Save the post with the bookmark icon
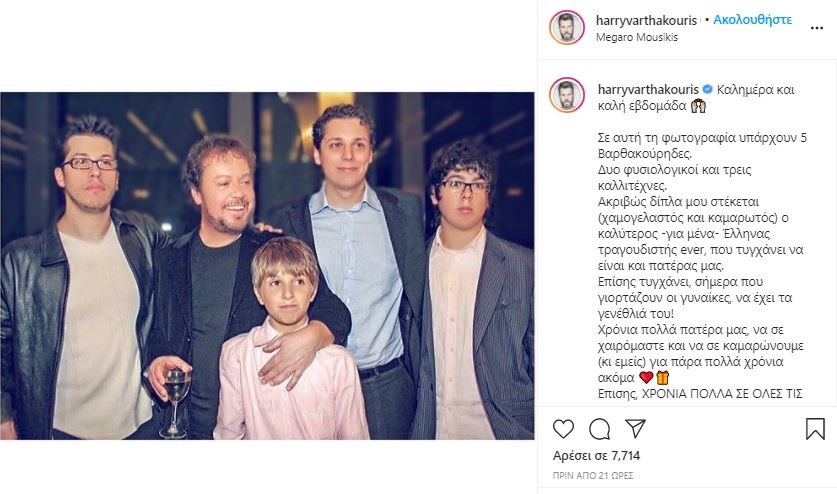 [815, 429]
